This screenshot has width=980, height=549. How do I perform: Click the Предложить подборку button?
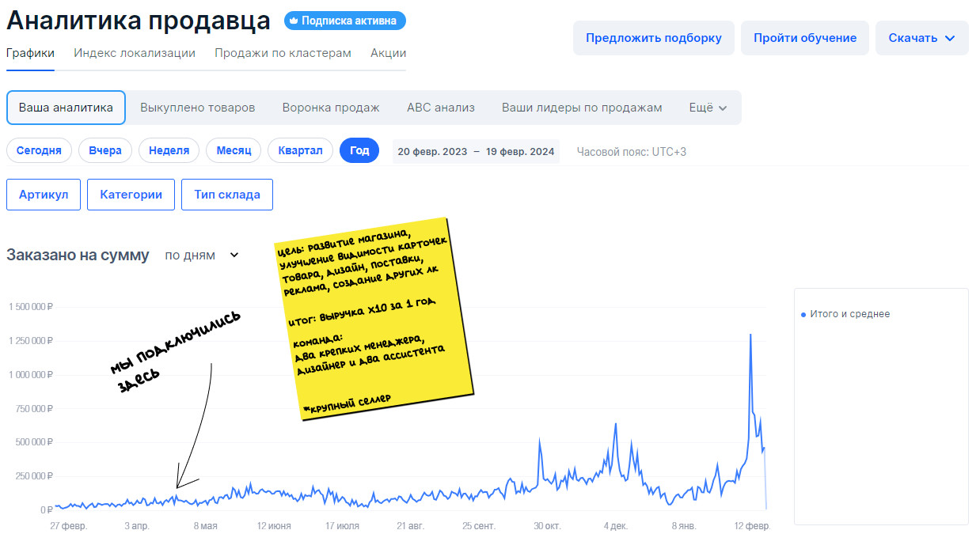pyautogui.click(x=653, y=38)
